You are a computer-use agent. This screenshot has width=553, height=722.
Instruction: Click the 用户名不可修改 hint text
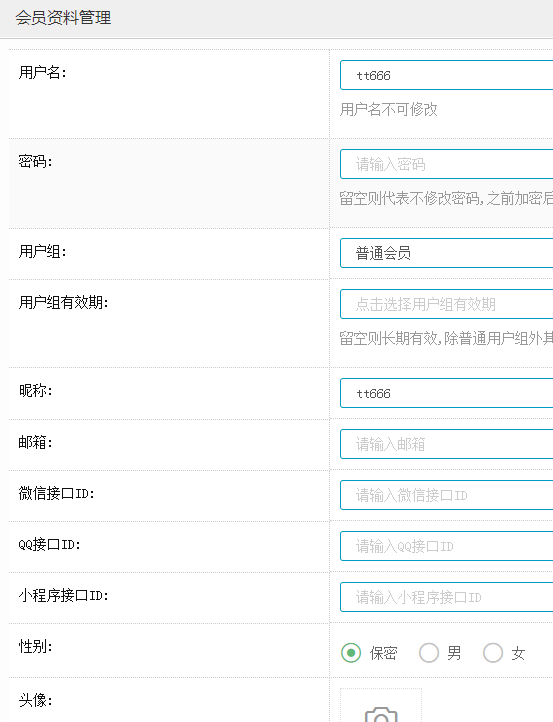pyautogui.click(x=389, y=110)
